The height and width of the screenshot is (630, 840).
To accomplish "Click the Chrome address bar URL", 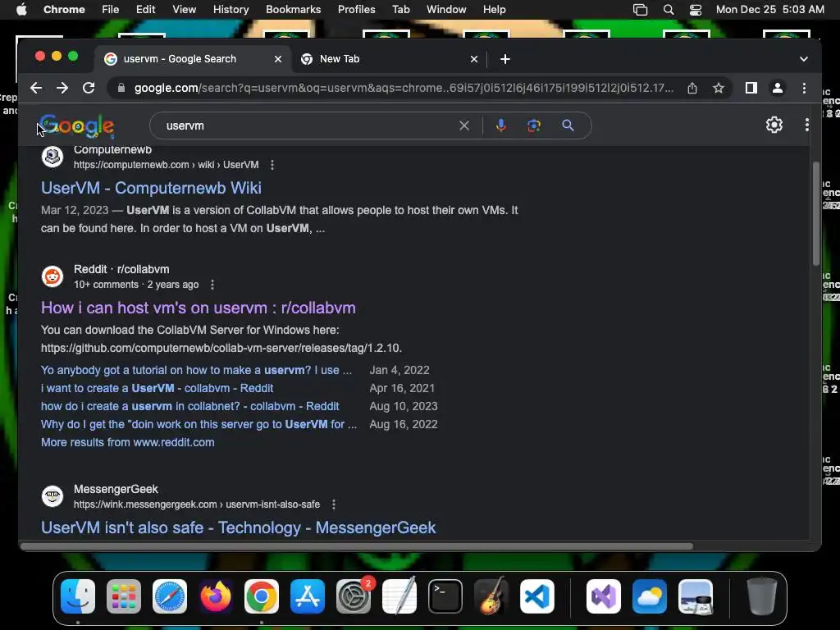I will 404,88.
